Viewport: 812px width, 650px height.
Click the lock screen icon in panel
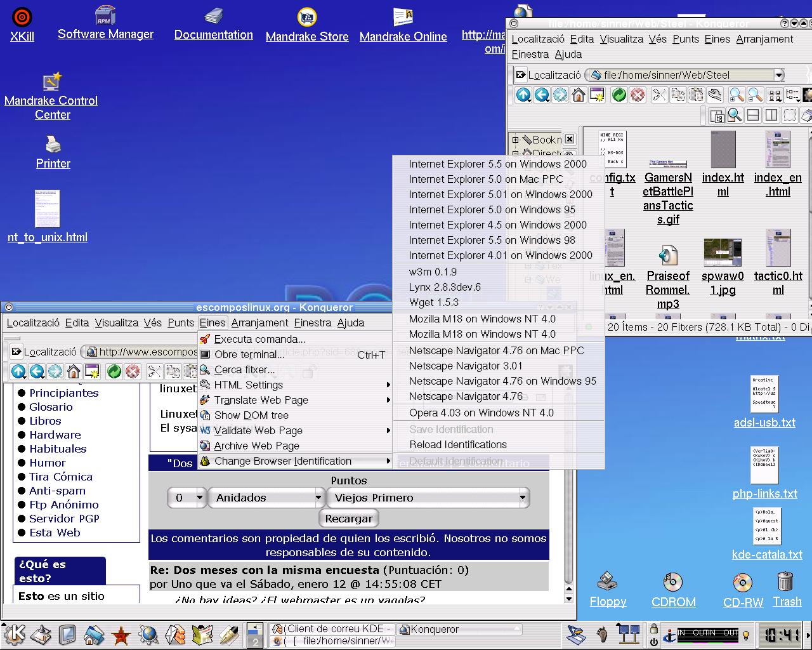coord(653,628)
